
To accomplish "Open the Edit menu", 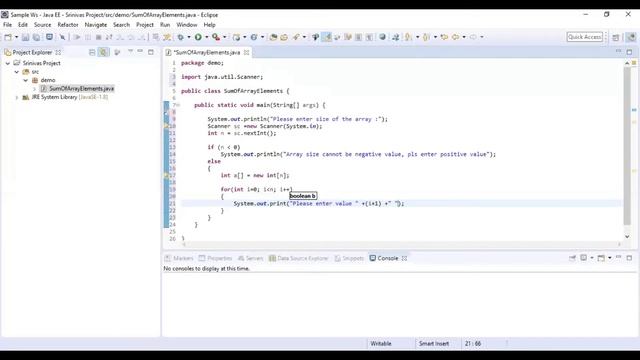I will click(23, 25).
